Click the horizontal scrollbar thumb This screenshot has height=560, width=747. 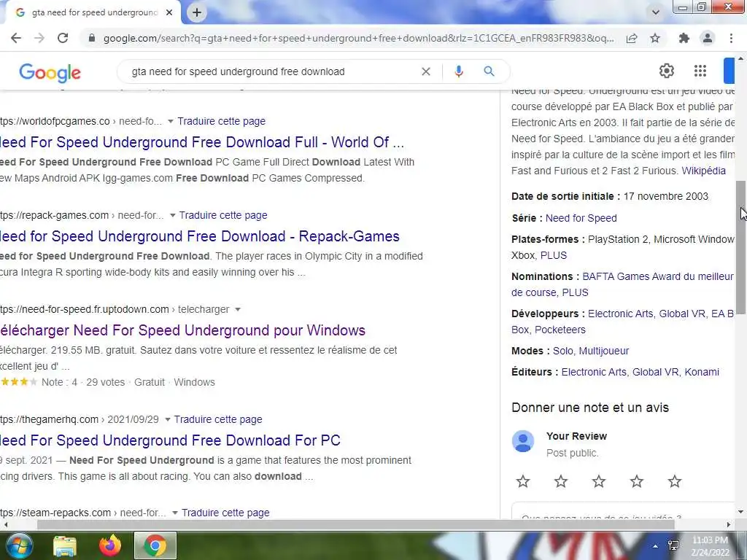(x=356, y=525)
